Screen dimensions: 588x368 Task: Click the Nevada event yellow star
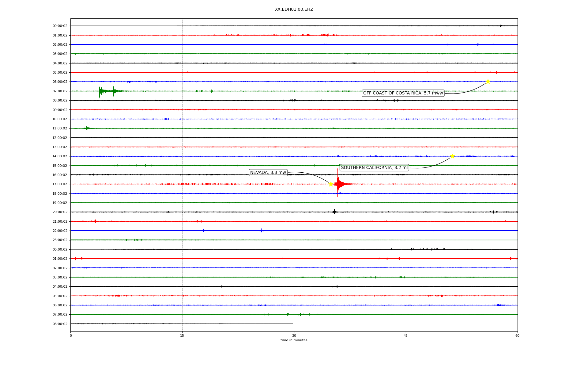(x=331, y=184)
